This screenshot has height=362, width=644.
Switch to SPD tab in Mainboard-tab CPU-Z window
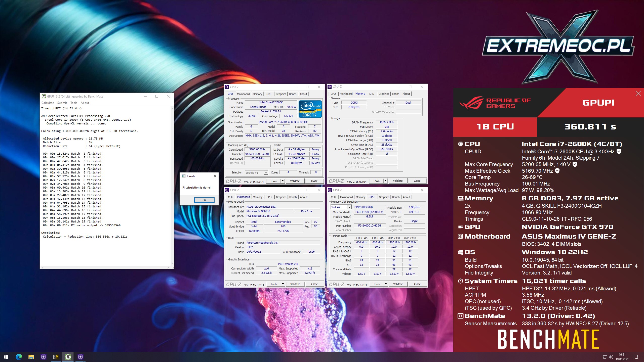tap(269, 197)
